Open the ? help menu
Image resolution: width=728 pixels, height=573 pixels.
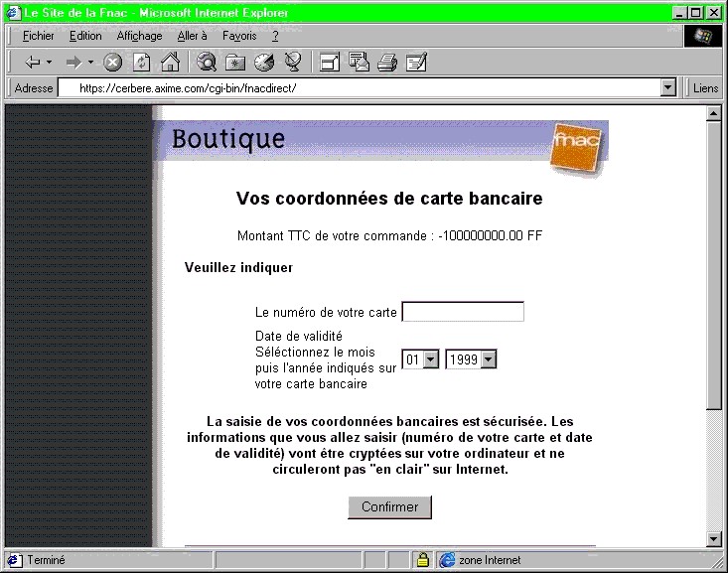click(x=275, y=36)
